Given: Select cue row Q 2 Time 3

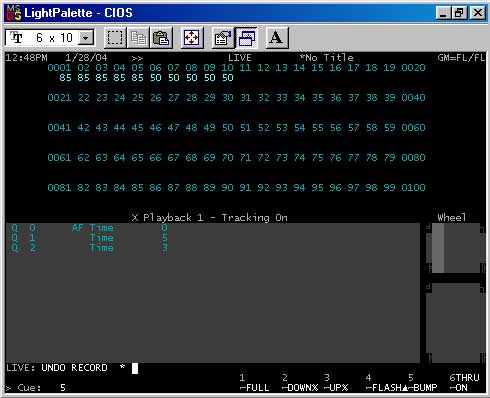Looking at the screenshot, I should click(89, 248).
